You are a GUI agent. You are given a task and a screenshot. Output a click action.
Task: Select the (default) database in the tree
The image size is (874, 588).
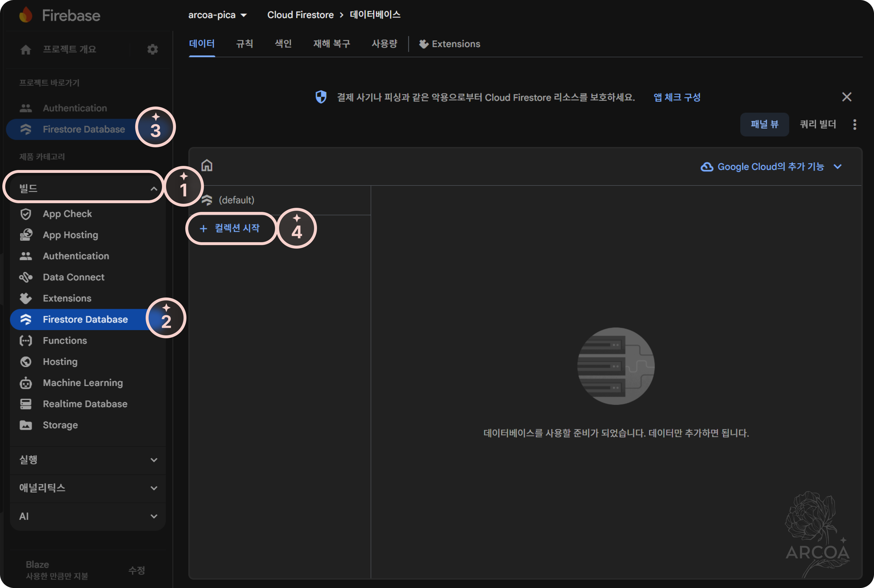click(x=237, y=200)
